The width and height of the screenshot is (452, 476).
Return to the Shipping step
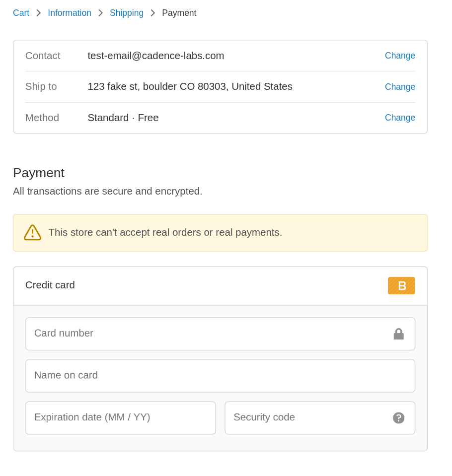[127, 13]
